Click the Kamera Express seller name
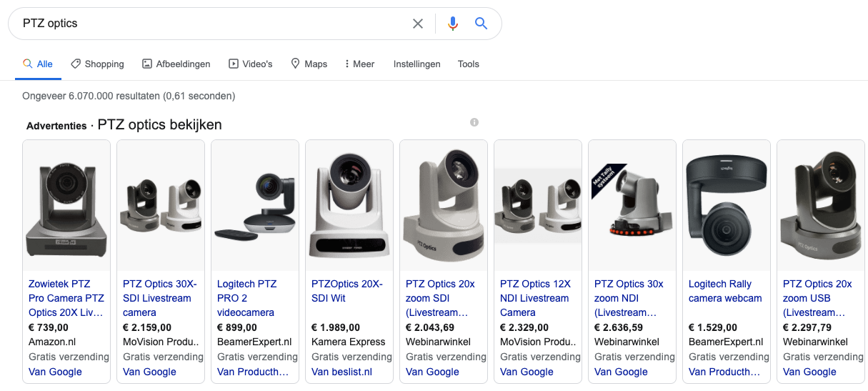This screenshot has width=868, height=391. 348,342
